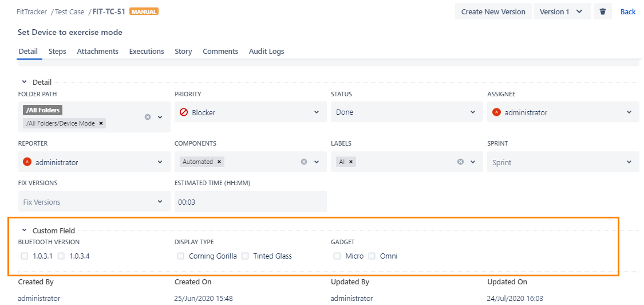Tick the Omni gadget checkbox
This screenshot has width=644, height=305.
[372, 256]
